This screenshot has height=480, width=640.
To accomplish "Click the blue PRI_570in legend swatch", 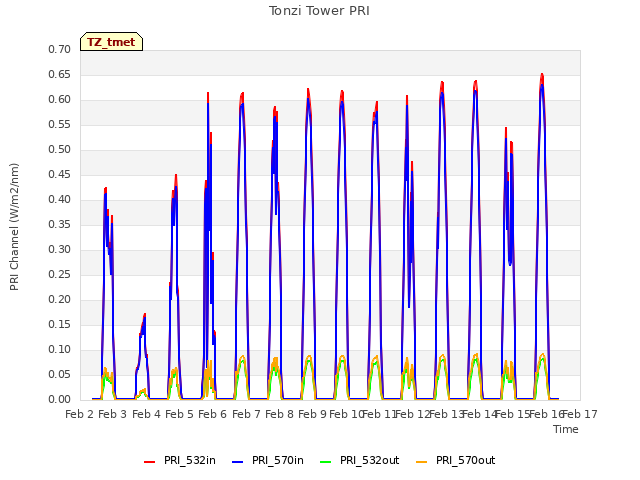I will (238, 461).
